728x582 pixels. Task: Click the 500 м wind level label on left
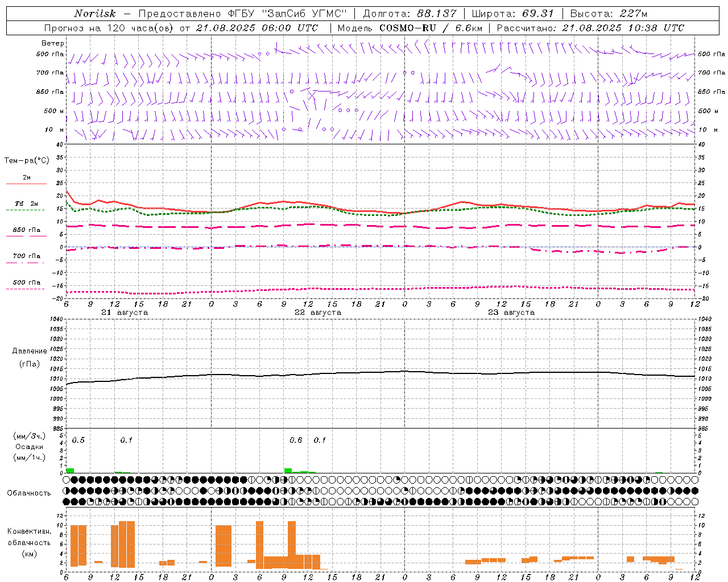point(54,111)
